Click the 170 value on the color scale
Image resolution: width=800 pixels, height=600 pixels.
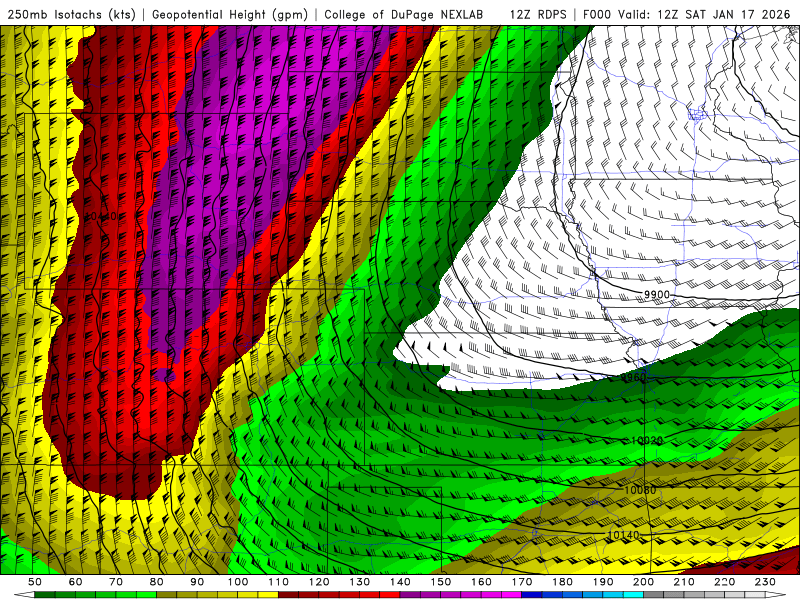pyautogui.click(x=522, y=582)
